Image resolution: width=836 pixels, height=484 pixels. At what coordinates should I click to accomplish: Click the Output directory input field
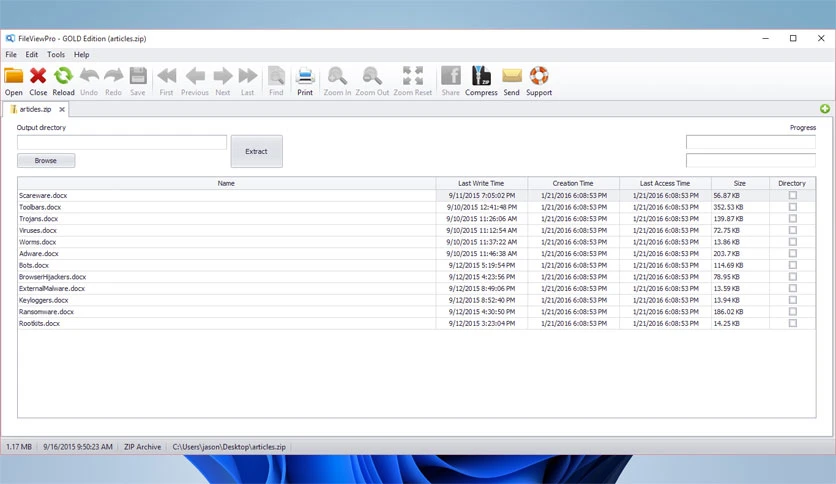tap(122, 142)
